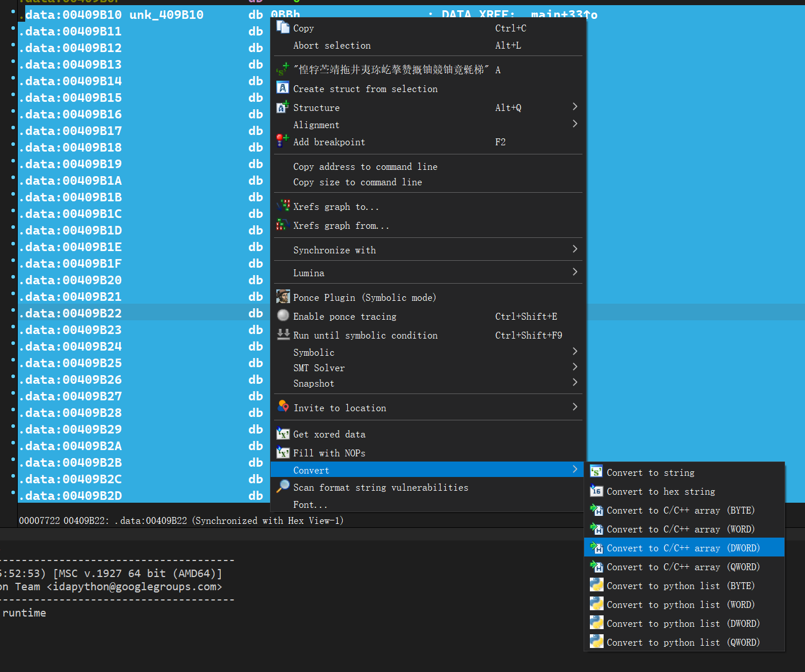Expand the Snapshot submenu arrow
Screen dimensions: 805x672
click(x=575, y=382)
